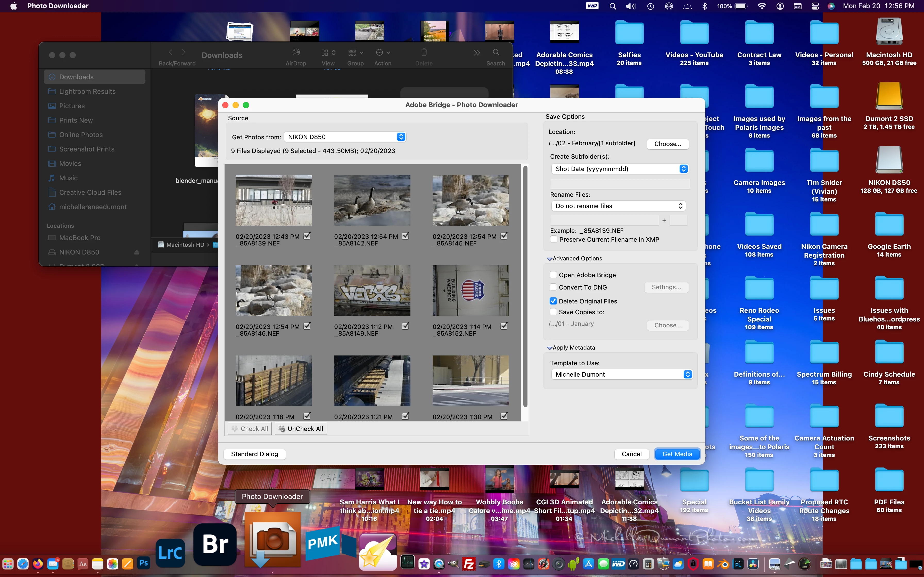Viewport: 924px width, 577px height.
Task: Click the Bluetooth icon in menu bar
Action: click(x=705, y=6)
